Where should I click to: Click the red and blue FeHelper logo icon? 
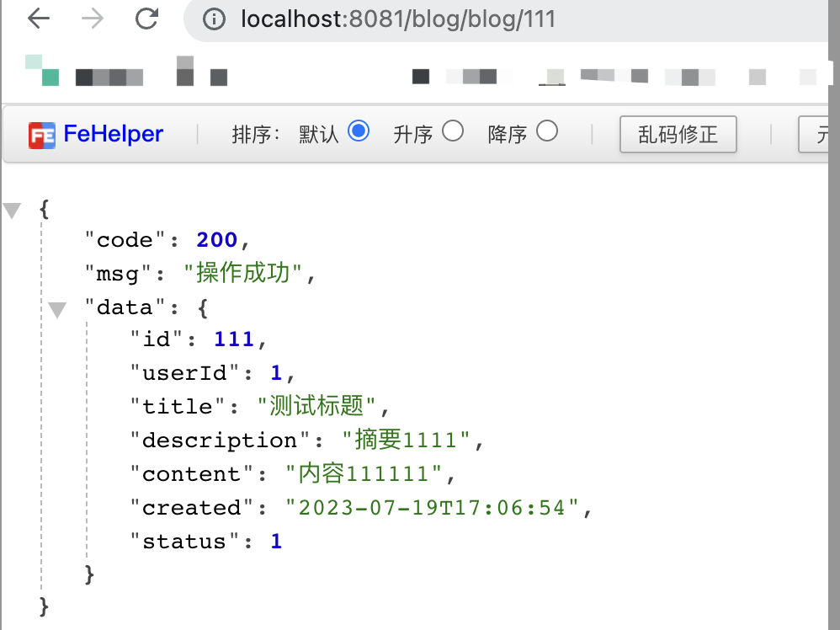point(41,135)
